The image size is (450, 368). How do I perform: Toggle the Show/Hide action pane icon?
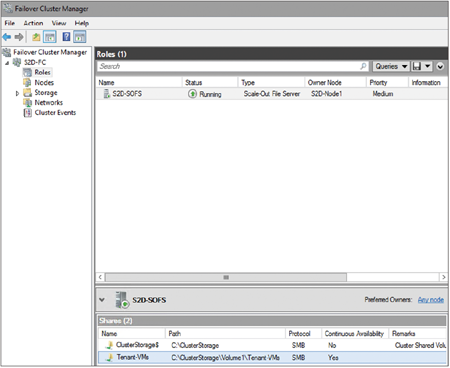click(80, 37)
